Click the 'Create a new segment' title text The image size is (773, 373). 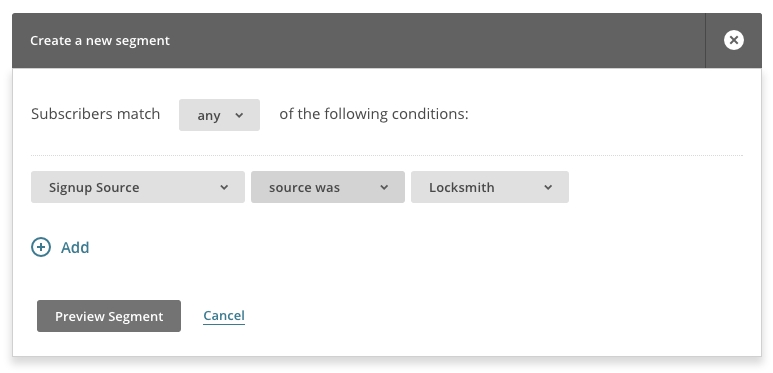click(100, 40)
